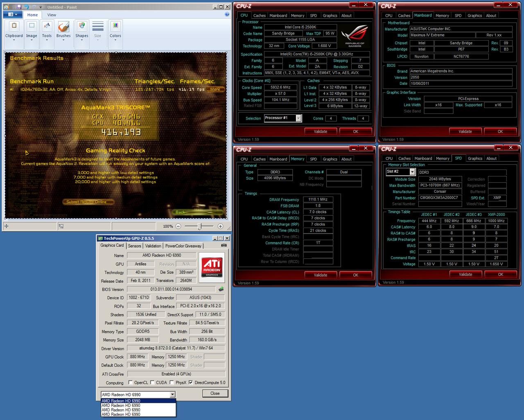Click the 100% zoom level text in Paint
Screen dimensions: 524x420
click(168, 226)
